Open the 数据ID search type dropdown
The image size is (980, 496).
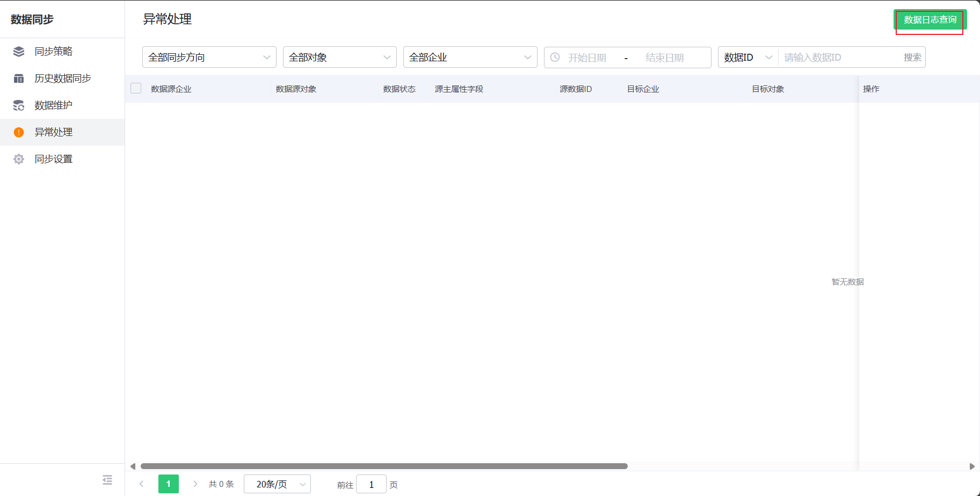pyautogui.click(x=747, y=56)
